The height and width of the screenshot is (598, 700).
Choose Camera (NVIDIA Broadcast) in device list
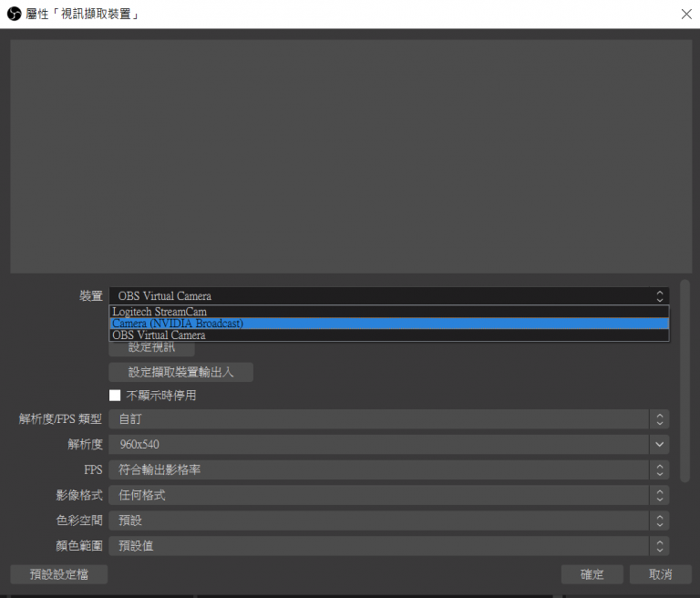(389, 323)
